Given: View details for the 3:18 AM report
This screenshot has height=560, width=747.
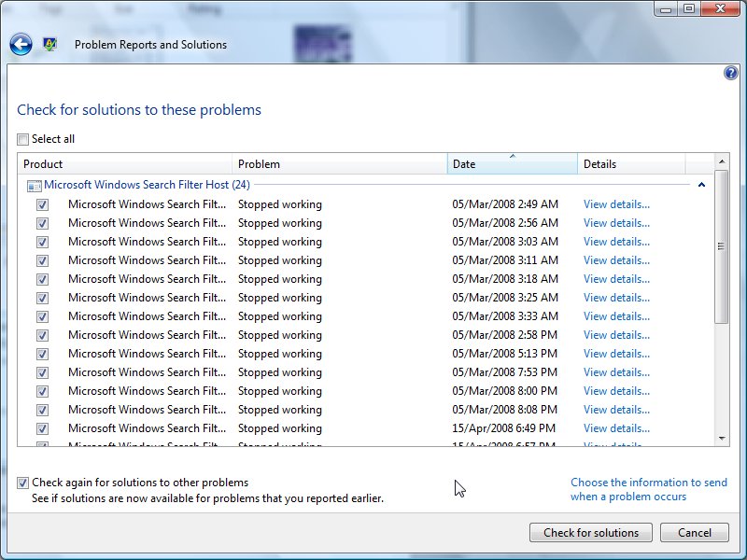Looking at the screenshot, I should click(x=616, y=278).
